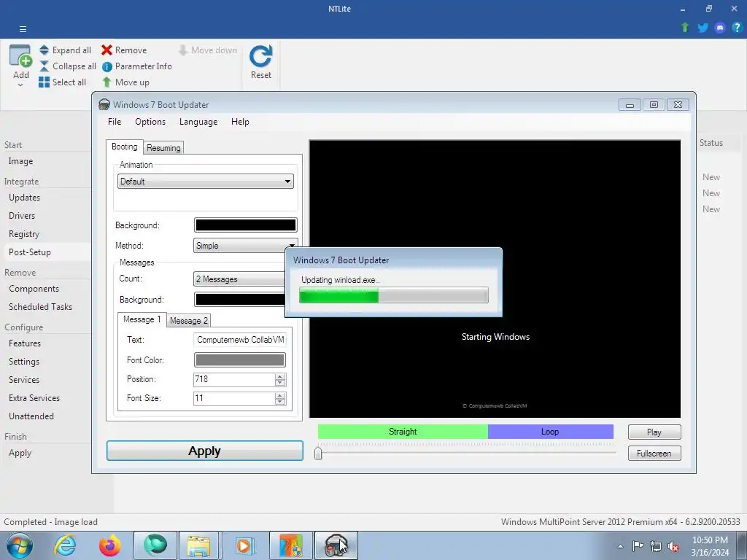Switch to the Message 2 tab
This screenshot has height=560, width=747.
coord(189,321)
